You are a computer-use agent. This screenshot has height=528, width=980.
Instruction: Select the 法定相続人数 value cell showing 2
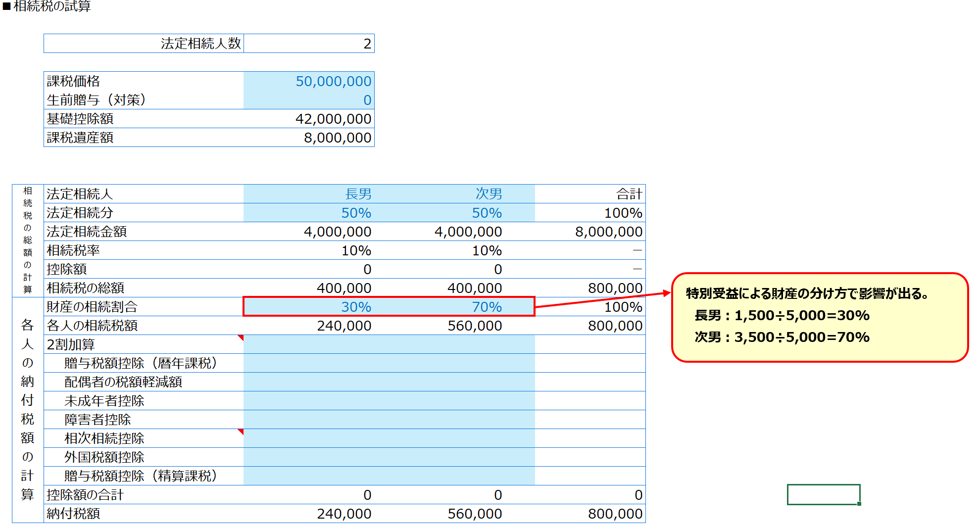pos(309,44)
